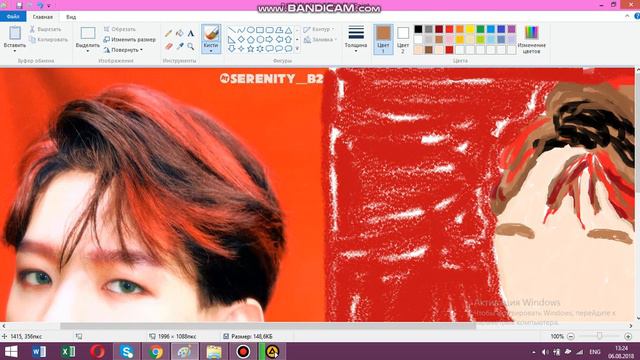640x360 pixels.
Task: Choose the right triangle shape
Action: point(231,40)
